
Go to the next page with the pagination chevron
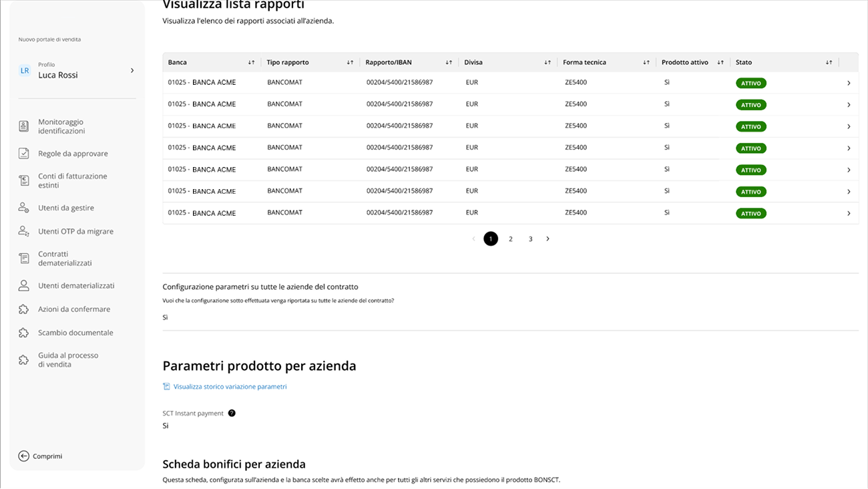point(548,238)
